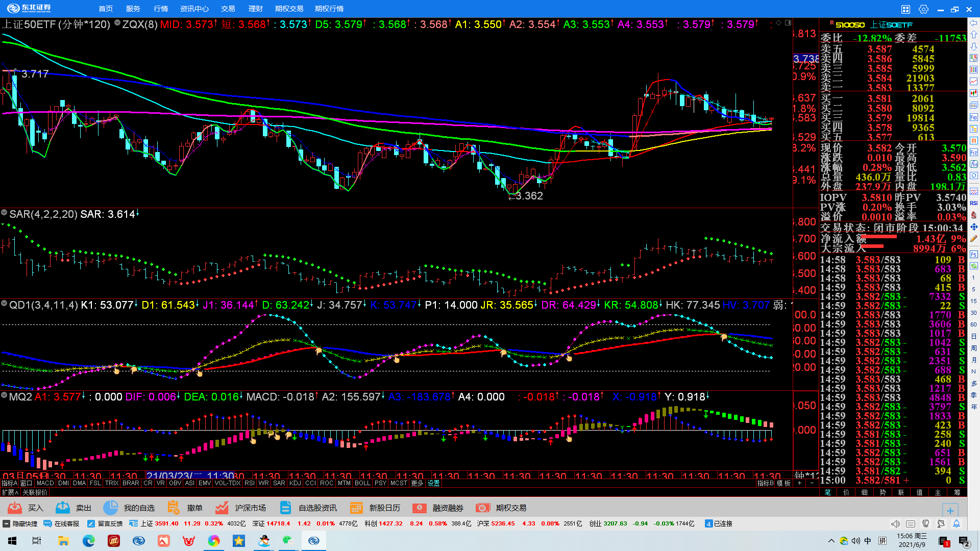
Task: Click the blue bell notification icon
Action: 957,523
